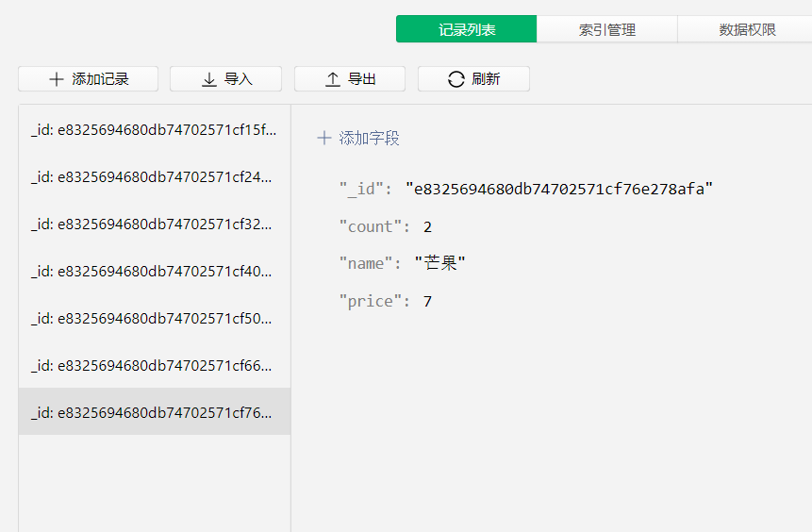Click the "price" field key
Viewport: 812px width, 532px height.
[371, 301]
